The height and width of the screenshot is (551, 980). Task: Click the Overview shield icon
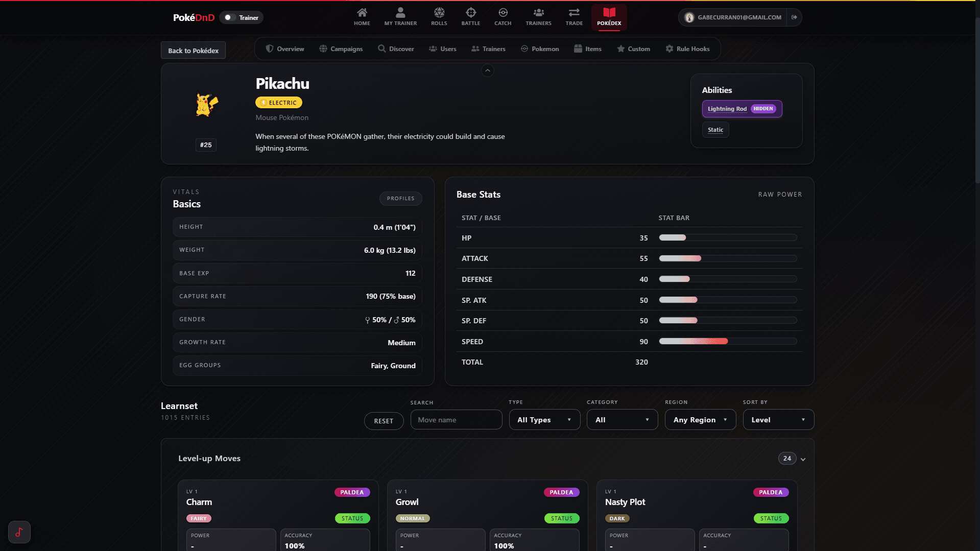[x=270, y=49]
